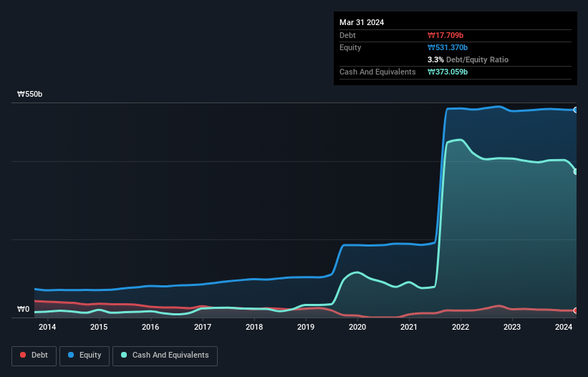Click the ₩373.059b cash value

click(448, 72)
